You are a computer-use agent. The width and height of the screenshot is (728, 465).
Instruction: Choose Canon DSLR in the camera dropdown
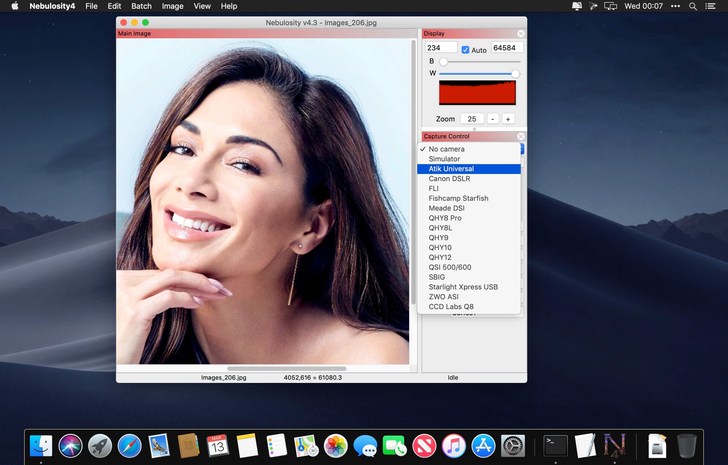coord(451,178)
